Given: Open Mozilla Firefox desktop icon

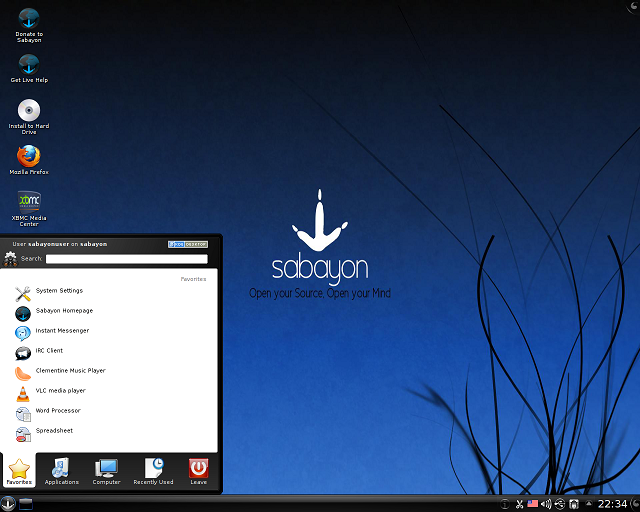Looking at the screenshot, I should (x=29, y=160).
